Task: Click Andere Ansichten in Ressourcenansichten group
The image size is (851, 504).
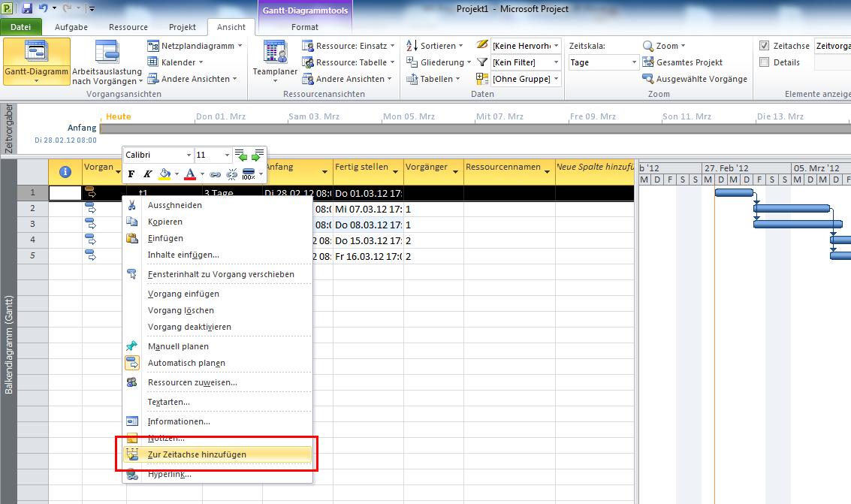Action: tap(347, 79)
